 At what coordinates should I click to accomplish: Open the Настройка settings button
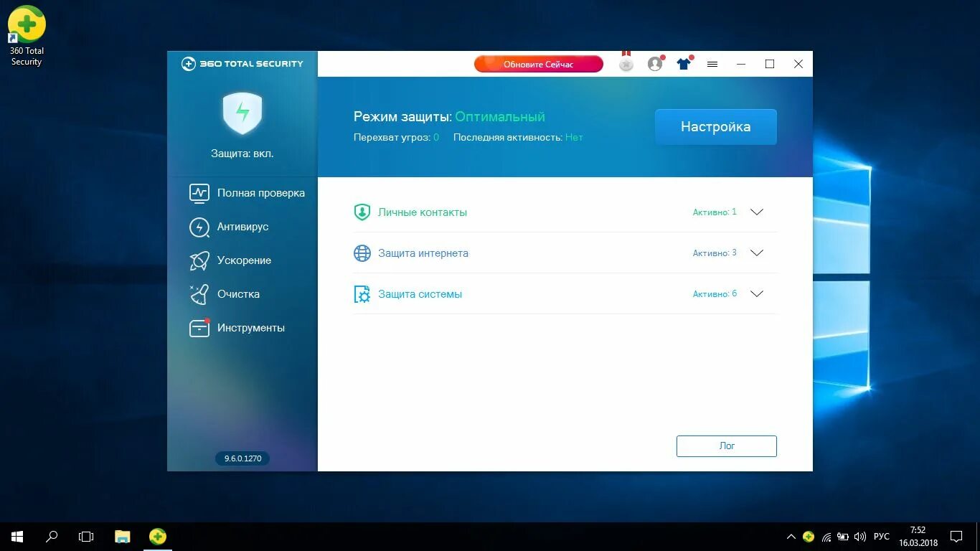click(x=715, y=126)
